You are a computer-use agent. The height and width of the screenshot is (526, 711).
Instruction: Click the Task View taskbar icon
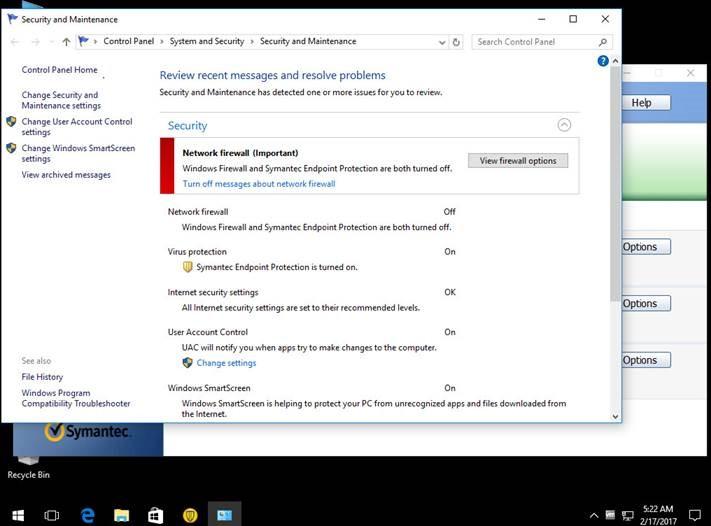(x=52, y=515)
